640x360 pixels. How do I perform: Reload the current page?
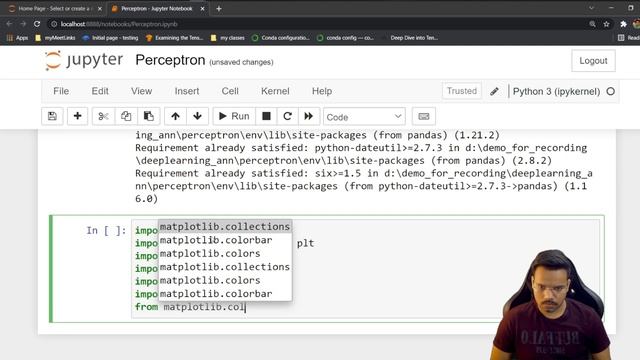pyautogui.click(x=37, y=24)
